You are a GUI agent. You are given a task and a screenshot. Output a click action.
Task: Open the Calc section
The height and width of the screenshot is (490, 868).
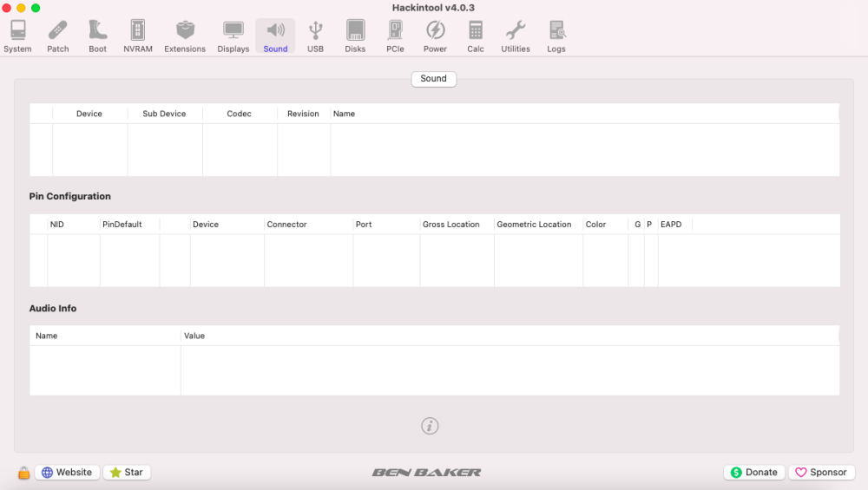click(476, 36)
